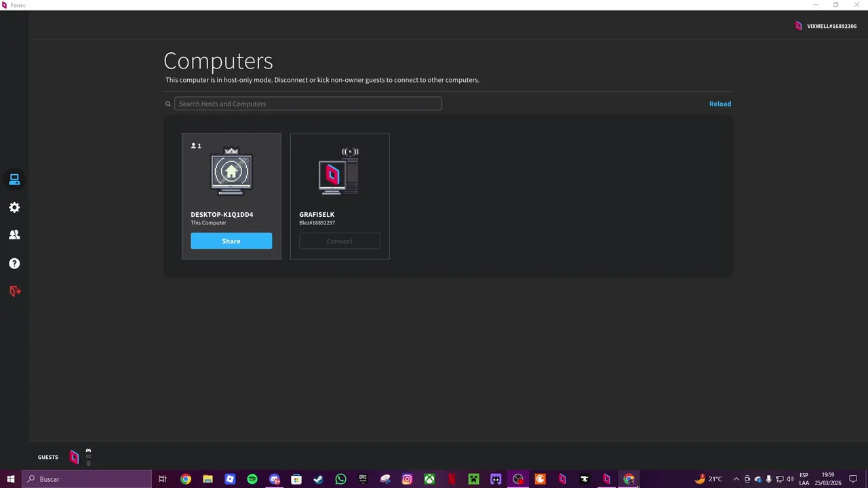868x488 pixels.
Task: Toggle the guest gamepad permission icon
Action: (x=88, y=451)
